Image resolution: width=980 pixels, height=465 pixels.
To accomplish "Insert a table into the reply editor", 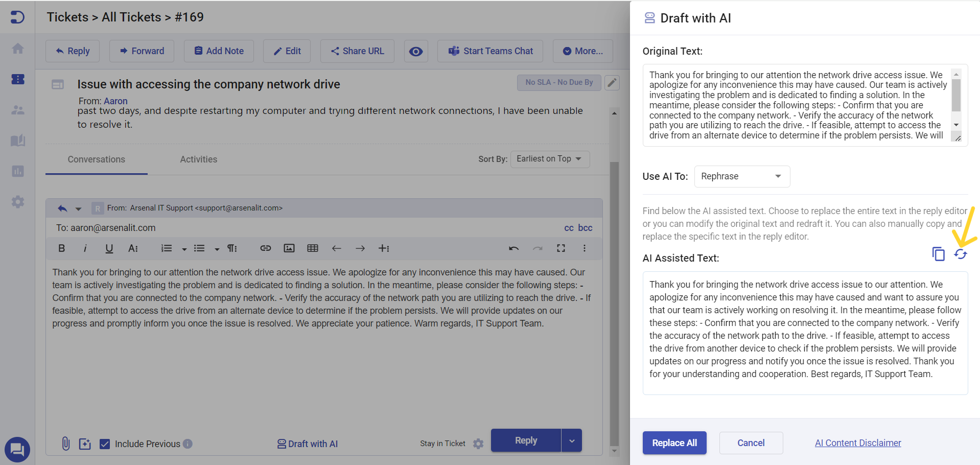I will tap(313, 248).
